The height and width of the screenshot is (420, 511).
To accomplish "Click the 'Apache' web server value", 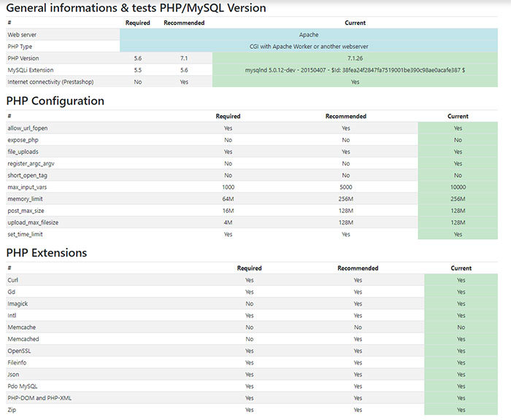I will click(x=309, y=34).
